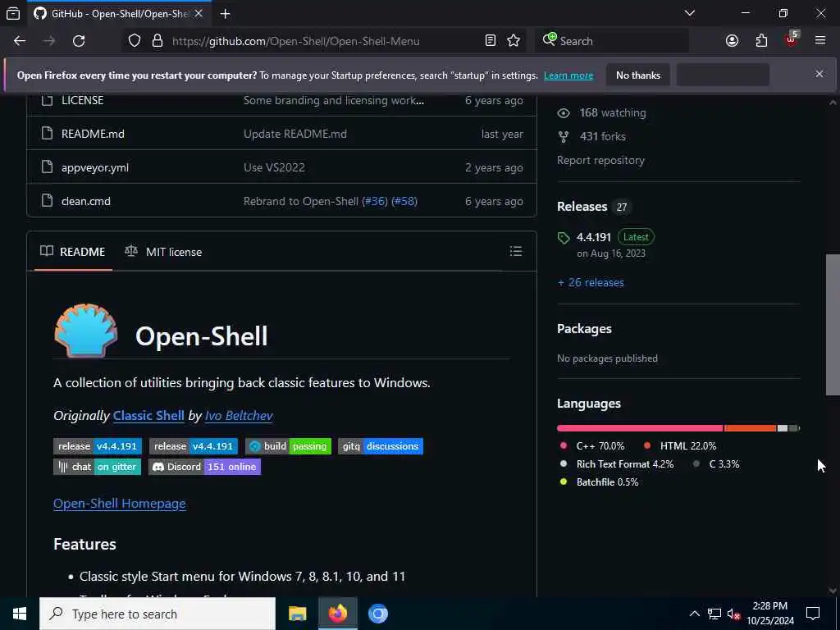
Task: Open the README outline list icon
Action: pos(515,251)
